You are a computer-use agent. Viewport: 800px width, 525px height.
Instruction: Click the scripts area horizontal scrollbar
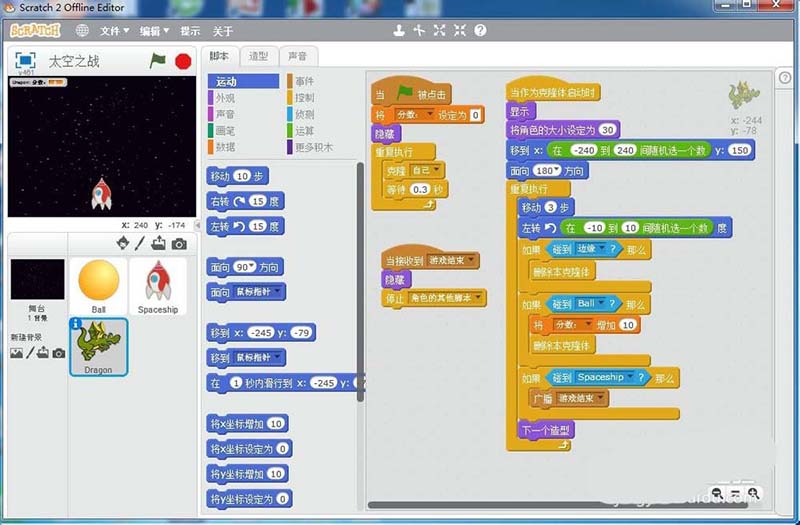click(x=558, y=505)
